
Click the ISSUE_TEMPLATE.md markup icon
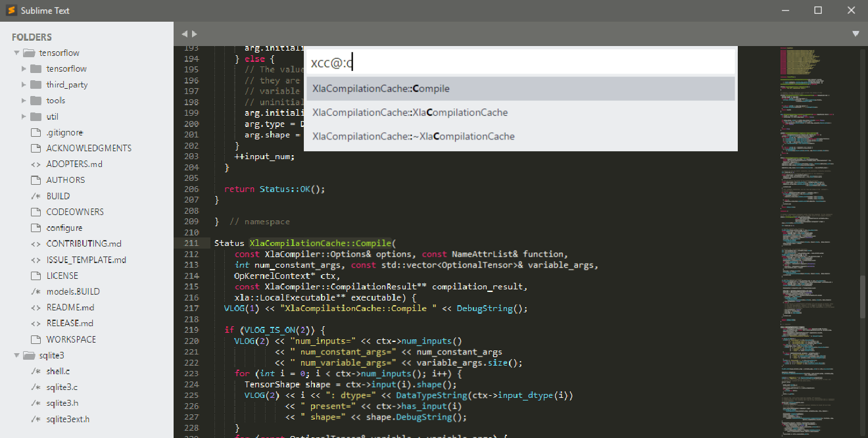36,260
